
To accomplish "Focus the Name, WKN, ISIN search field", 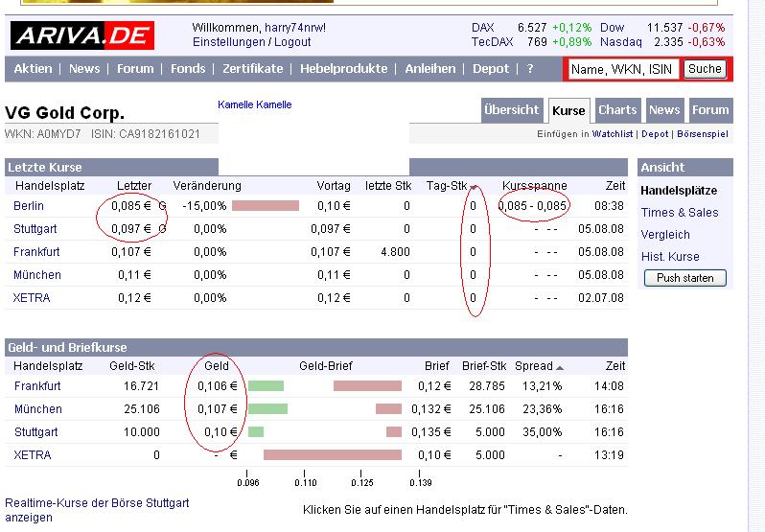I will click(x=623, y=69).
